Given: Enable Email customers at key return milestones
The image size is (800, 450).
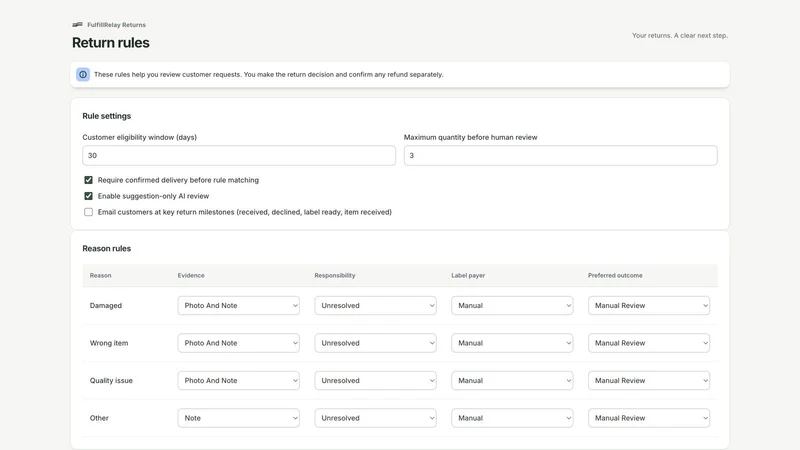Looking at the screenshot, I should click(88, 212).
